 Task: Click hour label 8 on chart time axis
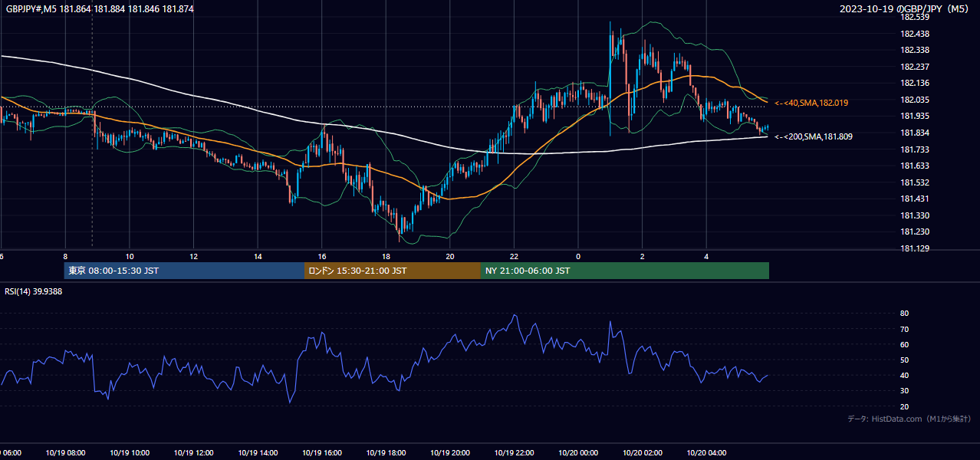(65, 256)
